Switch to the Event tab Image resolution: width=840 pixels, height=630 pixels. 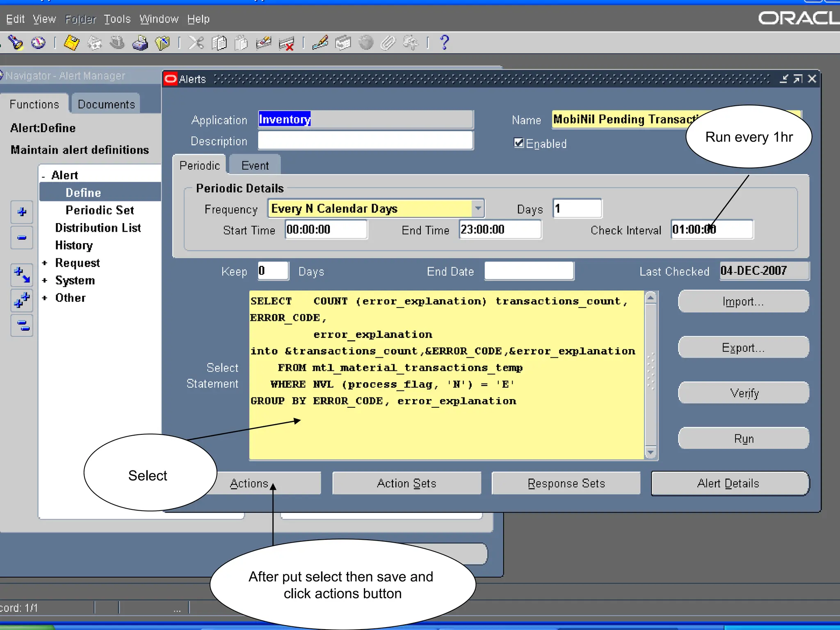255,165
